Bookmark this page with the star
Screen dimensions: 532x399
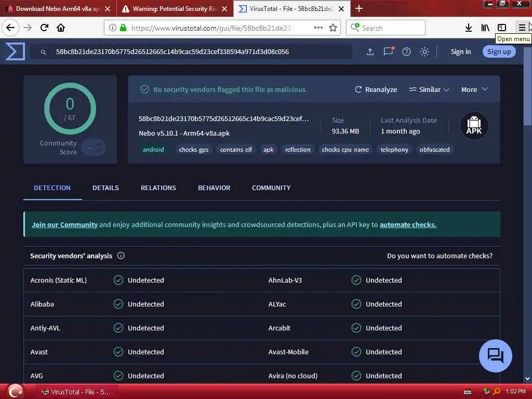click(333, 28)
